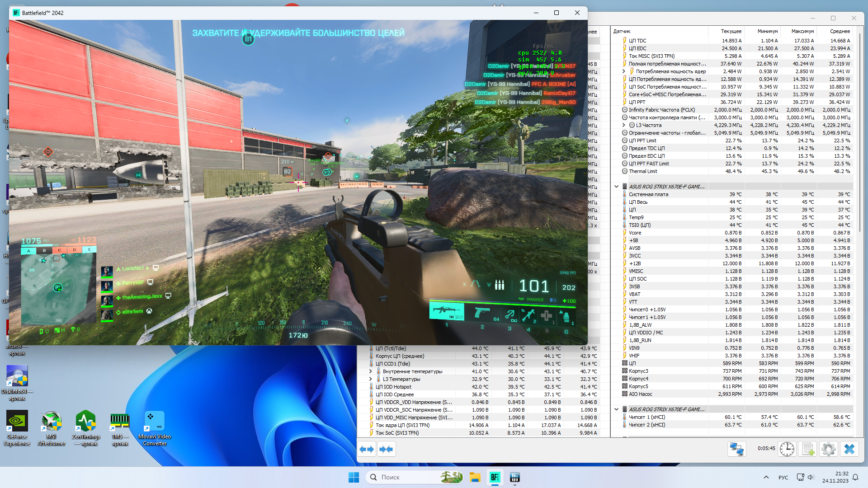Switch to HWiNFO taskbar icon
Viewport: 868px width, 488px height.
tap(514, 477)
